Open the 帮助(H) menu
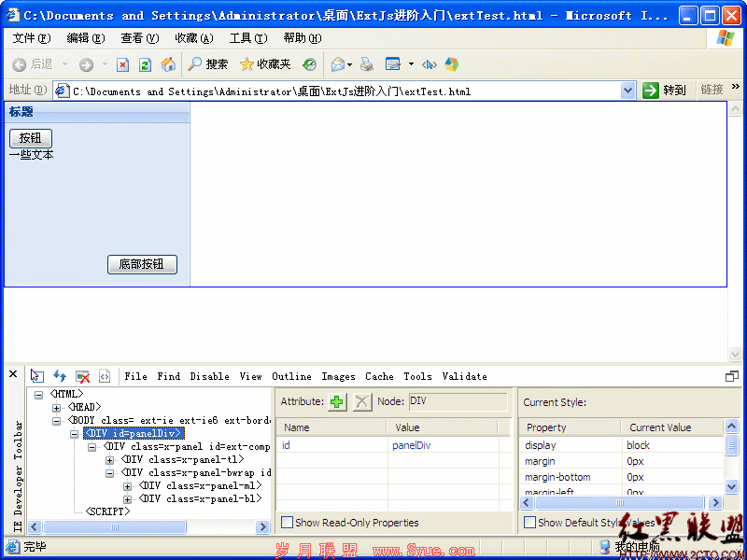The image size is (747, 560). click(x=303, y=38)
